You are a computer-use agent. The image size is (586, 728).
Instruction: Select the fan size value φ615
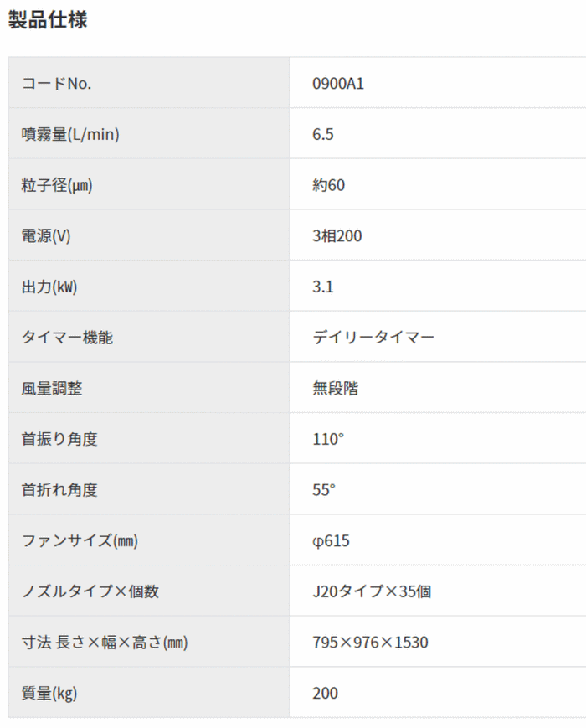point(331,541)
